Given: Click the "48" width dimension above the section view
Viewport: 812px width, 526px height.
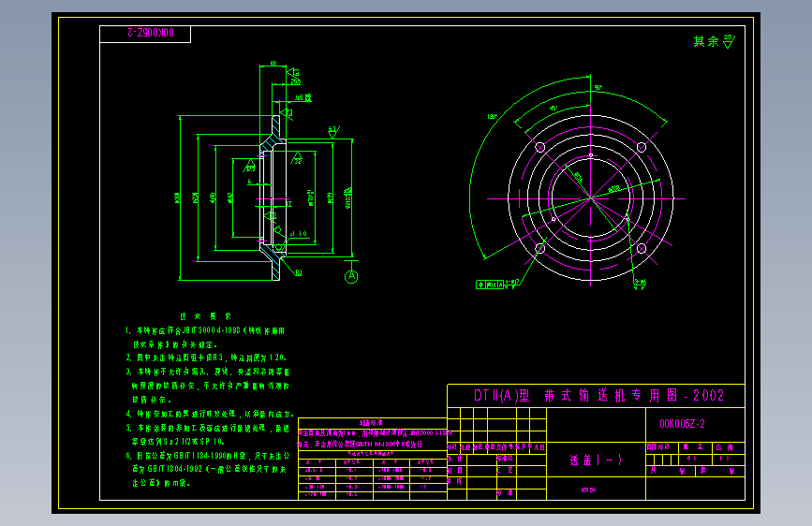Looking at the screenshot, I should (273, 64).
